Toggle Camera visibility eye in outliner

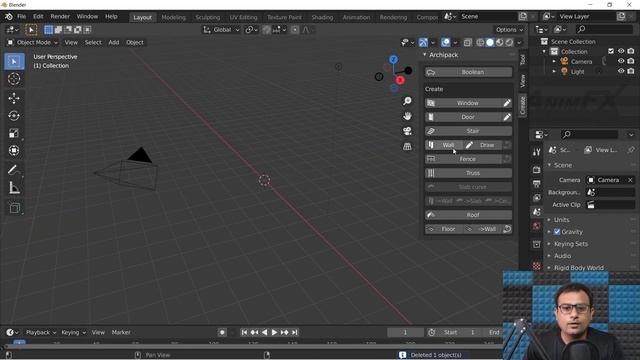coord(621,61)
